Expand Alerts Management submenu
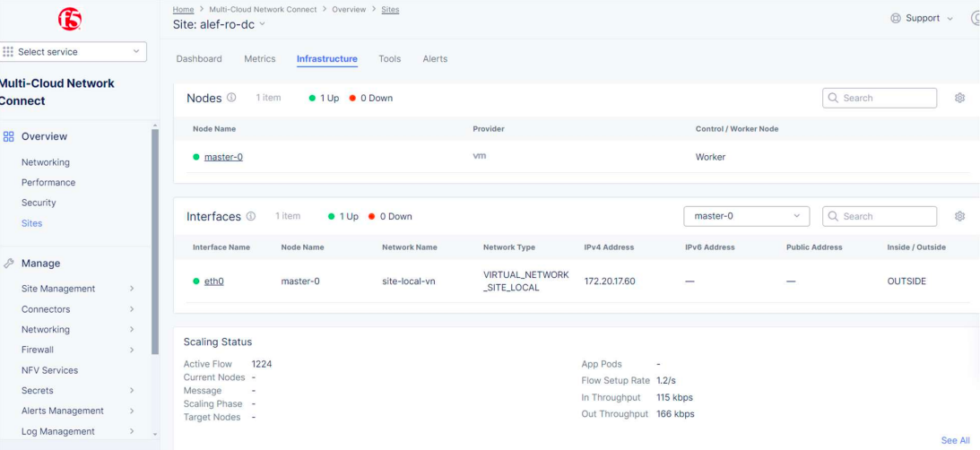Image resolution: width=980 pixels, height=450 pixels. [x=132, y=411]
